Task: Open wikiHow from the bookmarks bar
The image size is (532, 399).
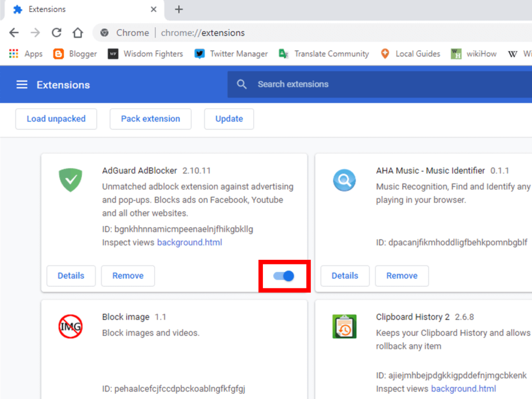Action: pyautogui.click(x=473, y=54)
